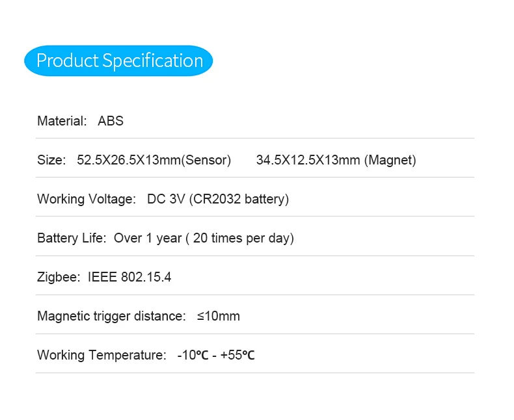The width and height of the screenshot is (514, 420).
Task: Click the Material label text
Action: click(x=61, y=121)
